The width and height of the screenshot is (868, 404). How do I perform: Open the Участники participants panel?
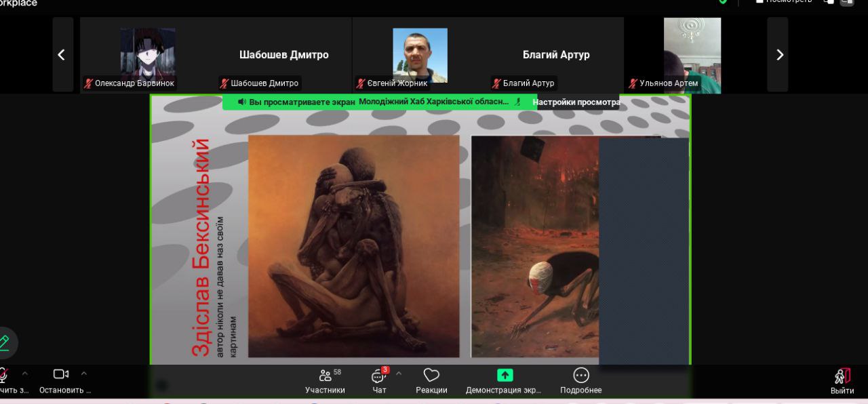coord(325,380)
